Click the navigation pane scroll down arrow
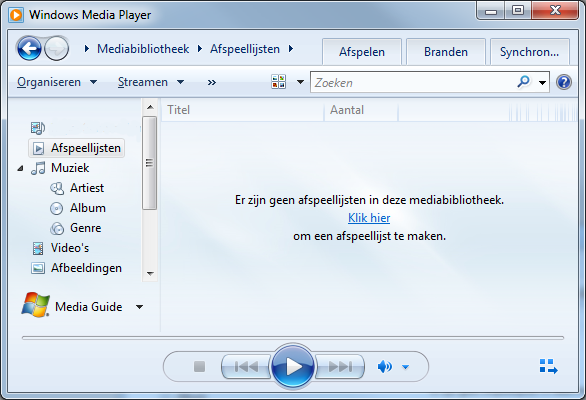This screenshot has width=586, height=400. 150,274
